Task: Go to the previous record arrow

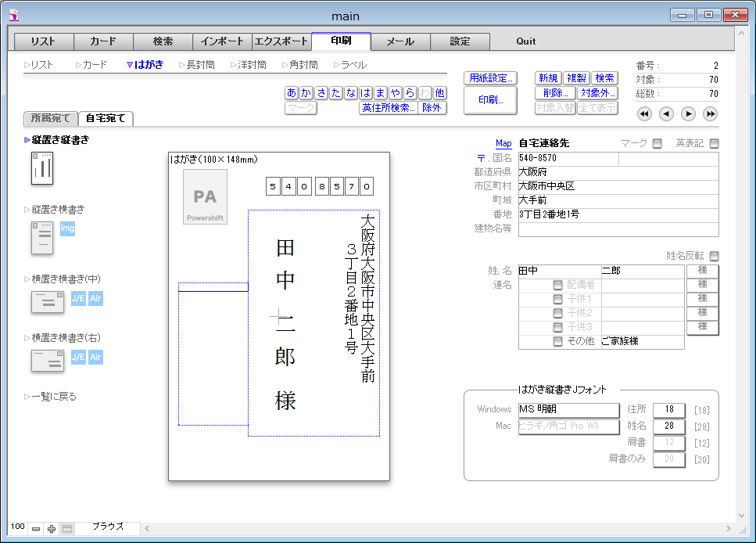Action: (x=666, y=114)
